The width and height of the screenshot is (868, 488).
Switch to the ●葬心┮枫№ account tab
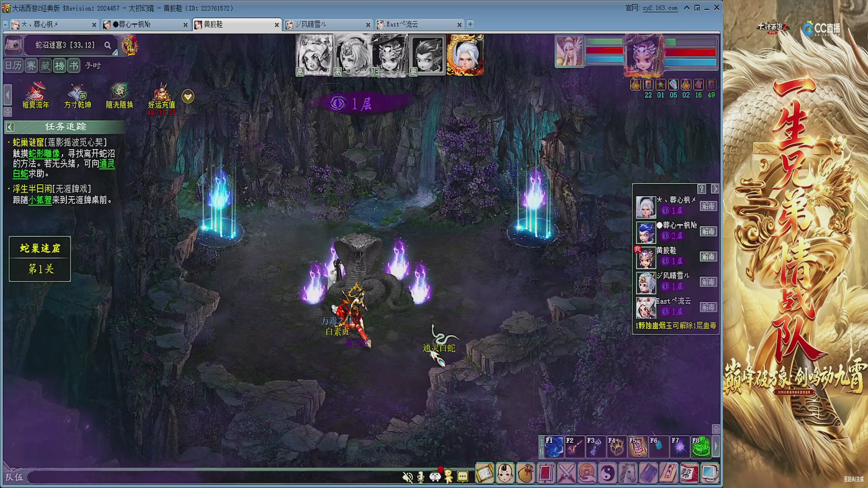[x=145, y=24]
